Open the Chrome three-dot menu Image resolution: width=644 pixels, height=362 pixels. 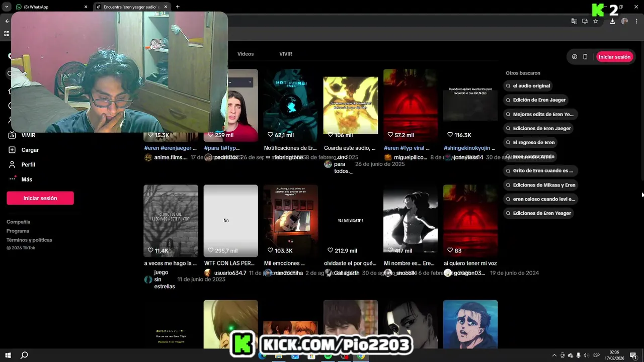click(637, 21)
